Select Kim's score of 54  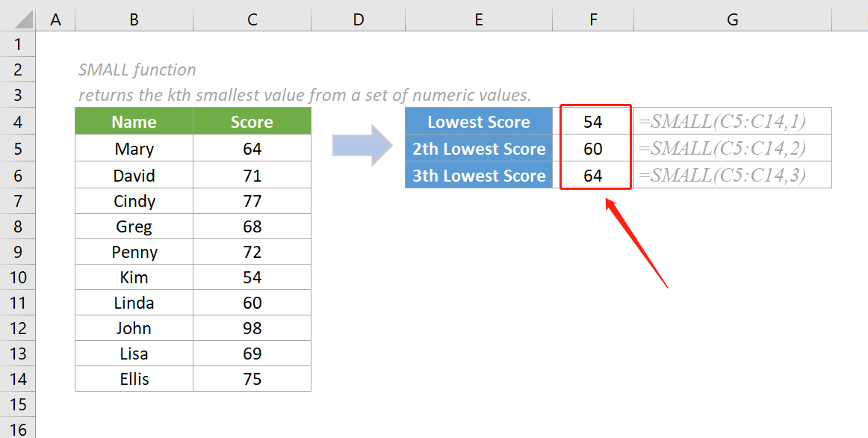pyautogui.click(x=252, y=277)
